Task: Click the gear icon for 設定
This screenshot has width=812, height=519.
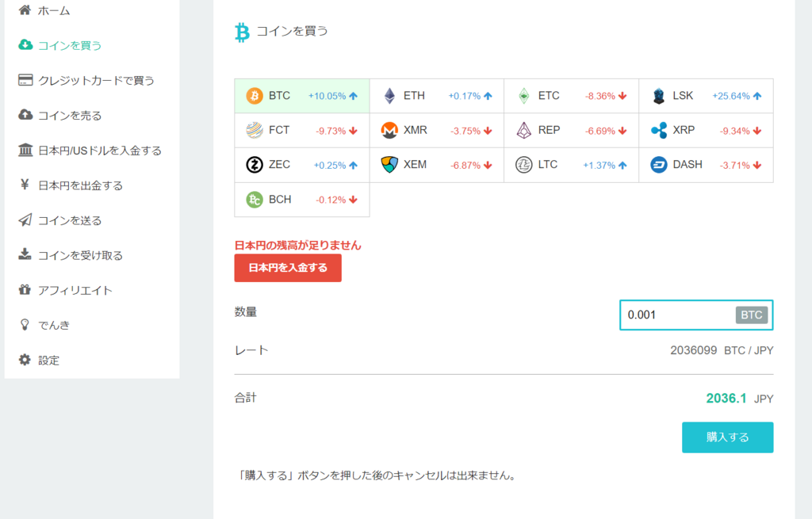Action: [x=25, y=360]
